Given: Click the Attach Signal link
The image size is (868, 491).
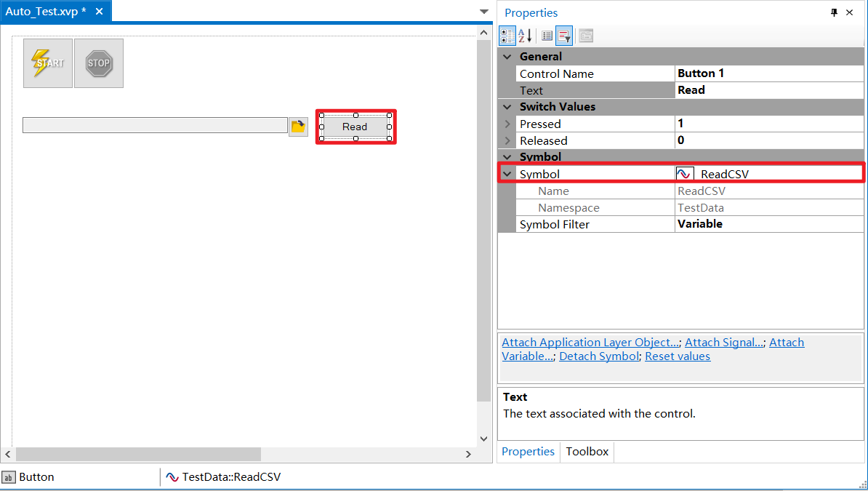Looking at the screenshot, I should tap(725, 343).
